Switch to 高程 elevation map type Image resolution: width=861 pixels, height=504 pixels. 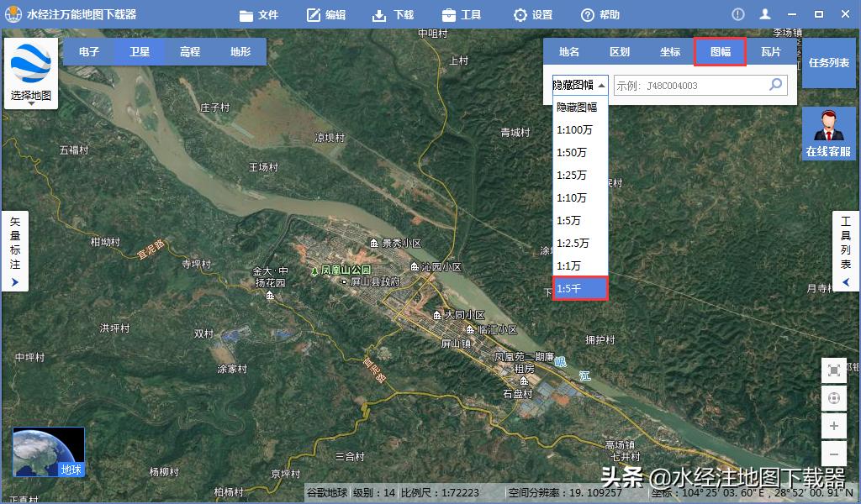[189, 51]
